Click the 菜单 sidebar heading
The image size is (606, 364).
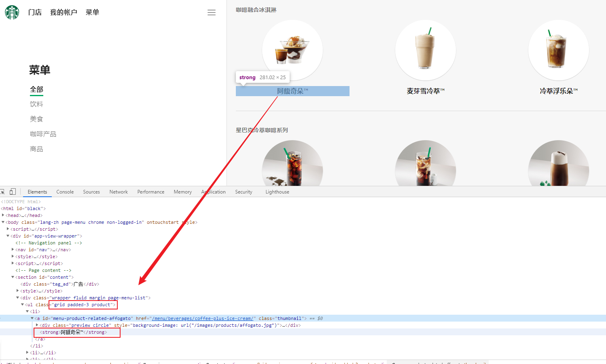click(x=40, y=70)
